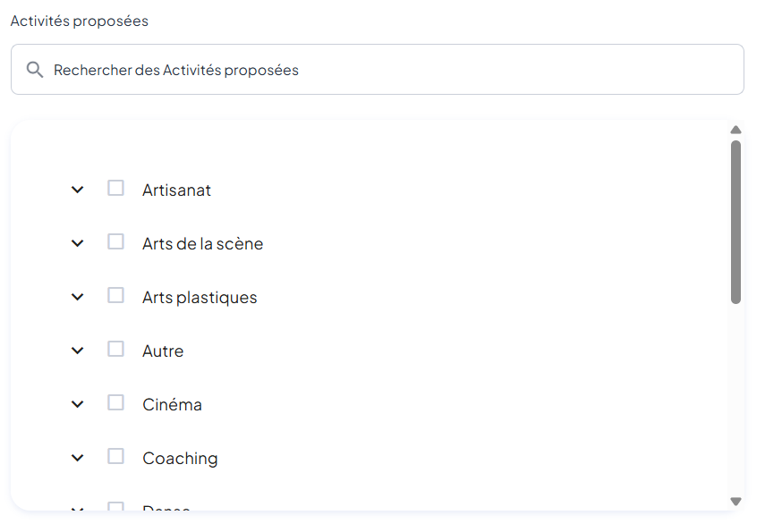The width and height of the screenshot is (765, 532).
Task: Enable the Arts plastiques checkbox
Action: pyautogui.click(x=115, y=295)
